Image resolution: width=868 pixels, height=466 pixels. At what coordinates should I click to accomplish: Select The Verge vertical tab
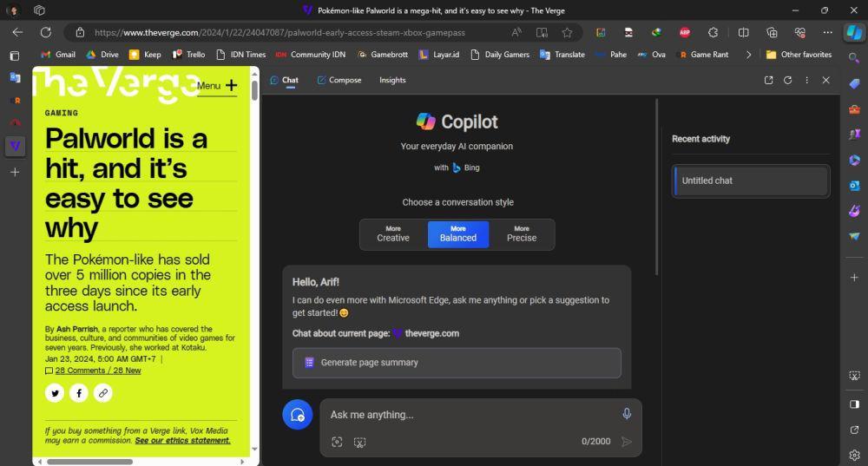15,146
